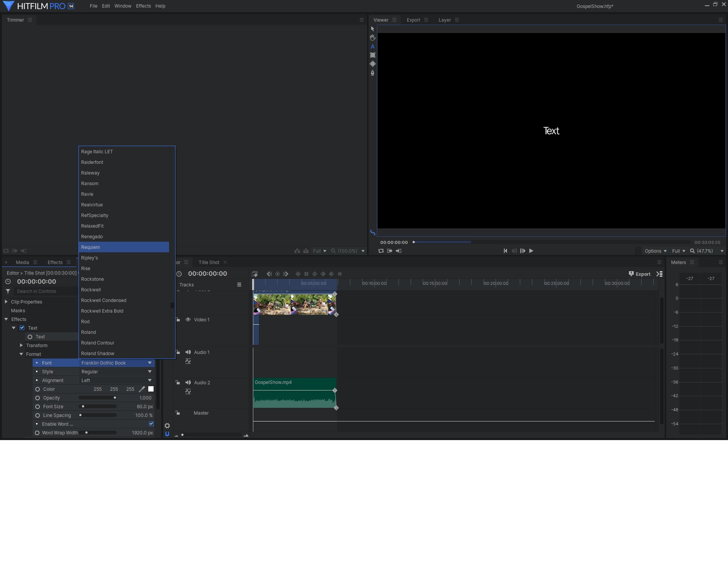Open the Alignment dropdown set to Left
This screenshot has height=574, width=728.
point(116,381)
